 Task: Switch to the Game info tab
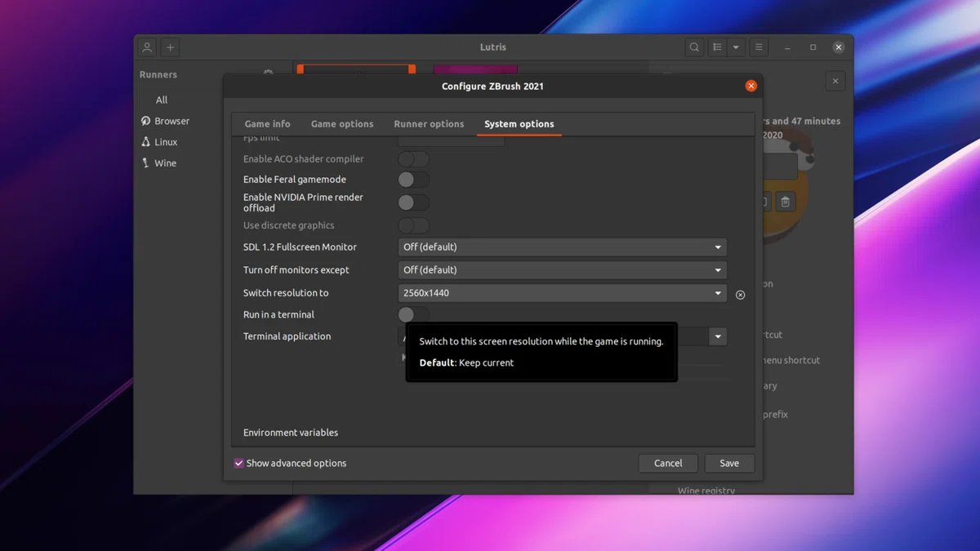point(267,124)
